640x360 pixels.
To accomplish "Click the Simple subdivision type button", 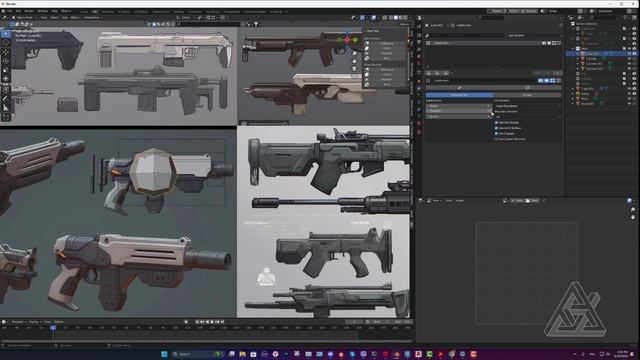I will tap(527, 95).
